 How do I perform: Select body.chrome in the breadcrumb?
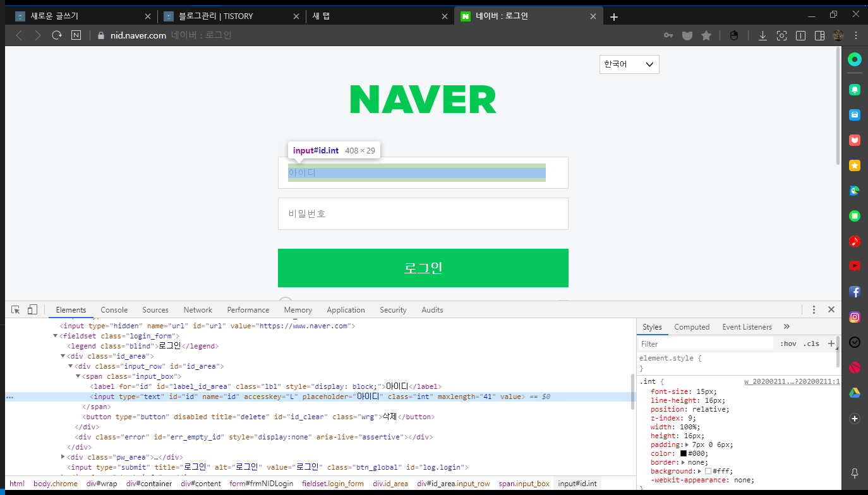pyautogui.click(x=56, y=484)
